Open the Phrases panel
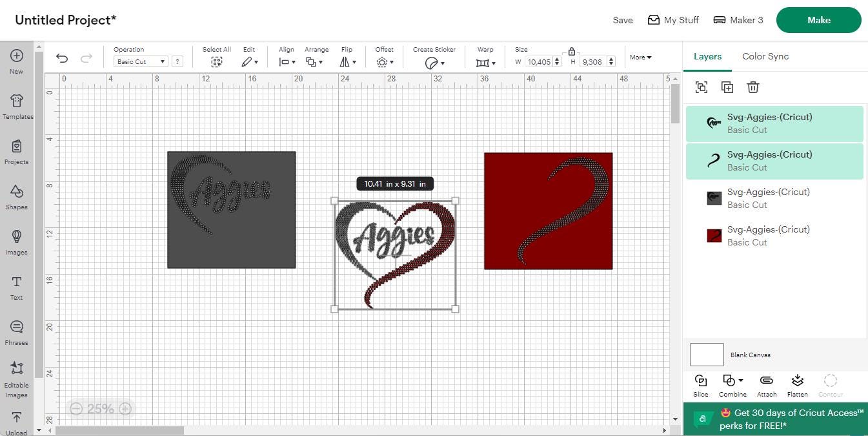 [x=16, y=327]
